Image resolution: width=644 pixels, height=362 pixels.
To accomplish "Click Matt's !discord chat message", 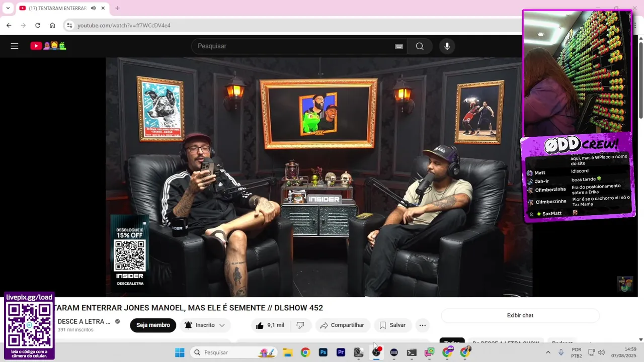I will (x=580, y=171).
